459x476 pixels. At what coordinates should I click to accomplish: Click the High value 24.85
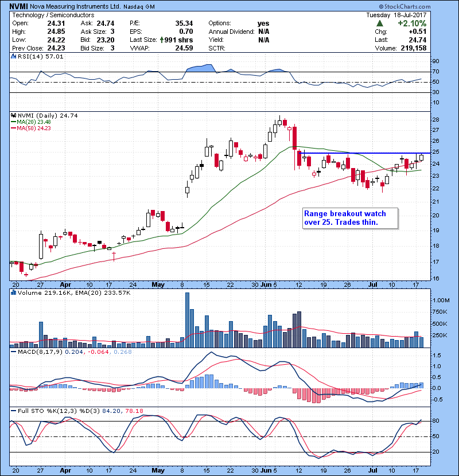click(56, 32)
